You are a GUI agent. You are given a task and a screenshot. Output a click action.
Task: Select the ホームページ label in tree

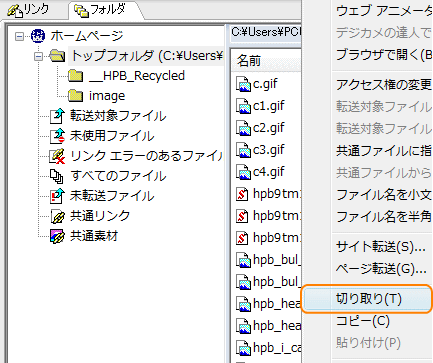click(87, 36)
